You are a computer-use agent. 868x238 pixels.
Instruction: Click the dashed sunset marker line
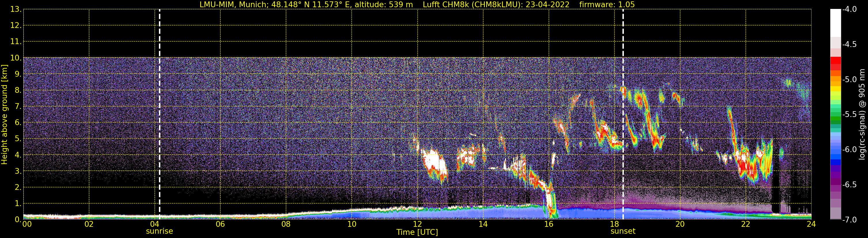pyautogui.click(x=623, y=114)
